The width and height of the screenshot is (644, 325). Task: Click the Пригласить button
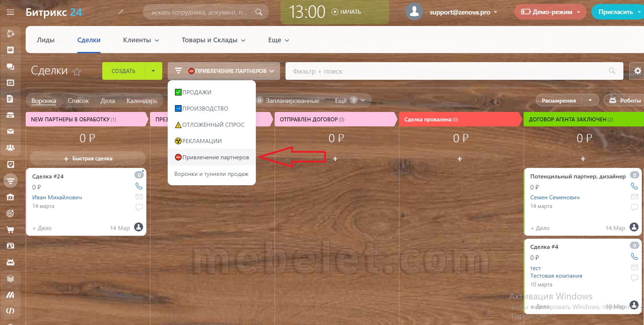616,12
